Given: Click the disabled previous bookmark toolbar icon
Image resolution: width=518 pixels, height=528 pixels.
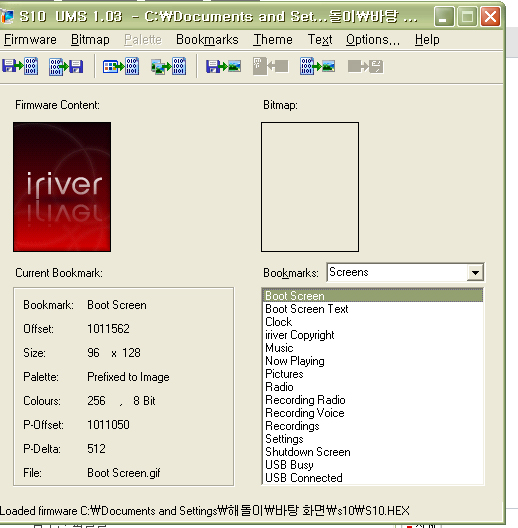Looking at the screenshot, I should [x=270, y=66].
